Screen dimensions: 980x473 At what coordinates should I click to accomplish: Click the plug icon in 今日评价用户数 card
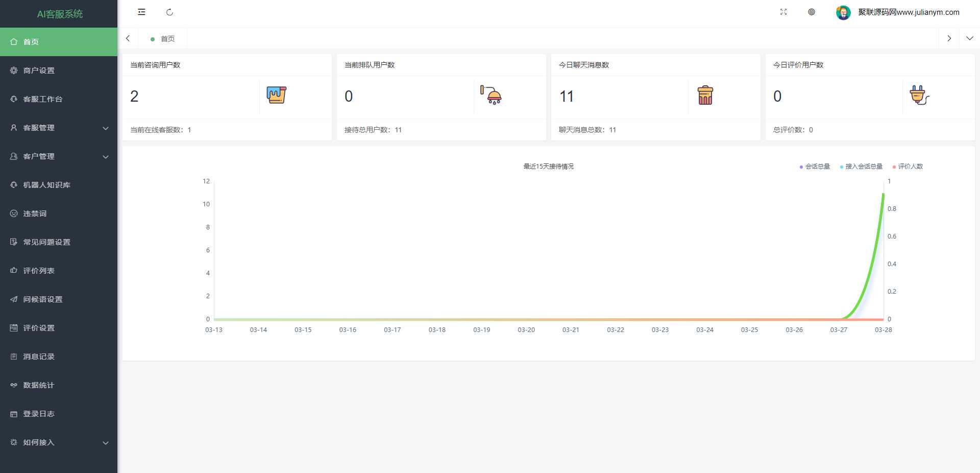[x=919, y=96]
